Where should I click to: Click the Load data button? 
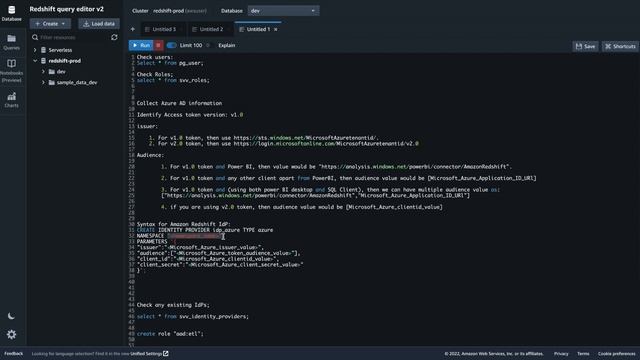(99, 24)
